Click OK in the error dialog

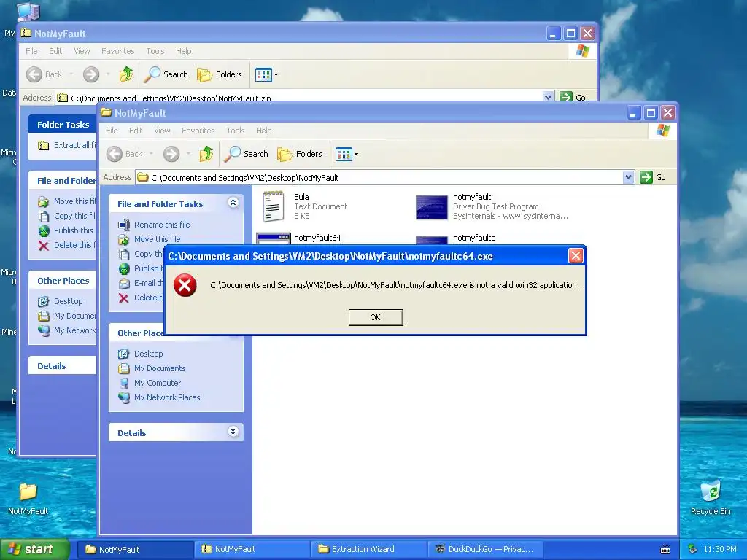tap(376, 317)
